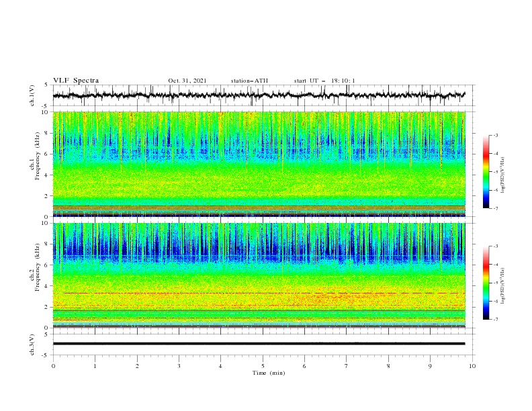Click the "6" kHz tick on ch.2 frequency axis
Screen dimensions: 532x411
[47, 265]
